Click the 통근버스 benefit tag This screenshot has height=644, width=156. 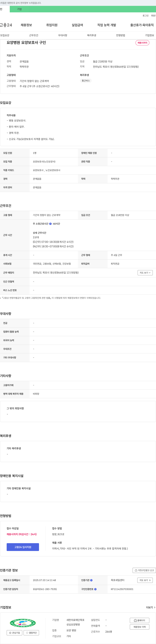pyautogui.click(x=86, y=81)
